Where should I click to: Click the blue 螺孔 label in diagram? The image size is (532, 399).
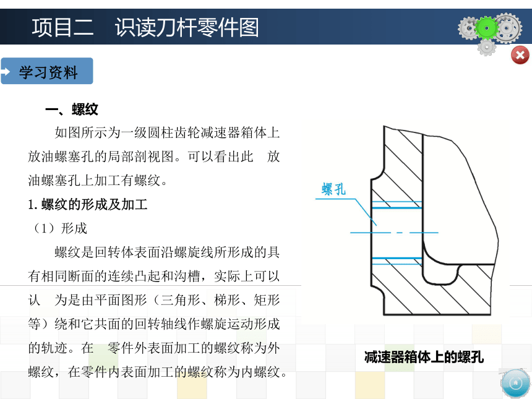tap(333, 189)
